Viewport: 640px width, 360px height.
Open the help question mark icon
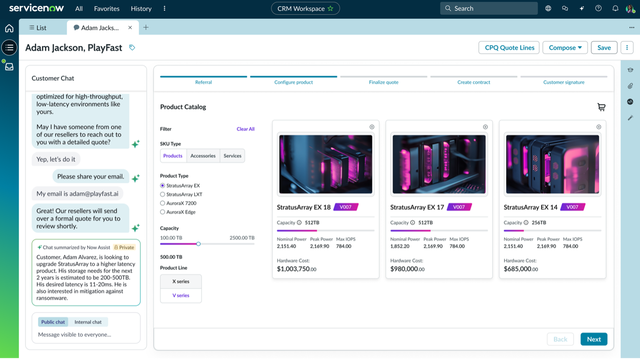[x=598, y=8]
